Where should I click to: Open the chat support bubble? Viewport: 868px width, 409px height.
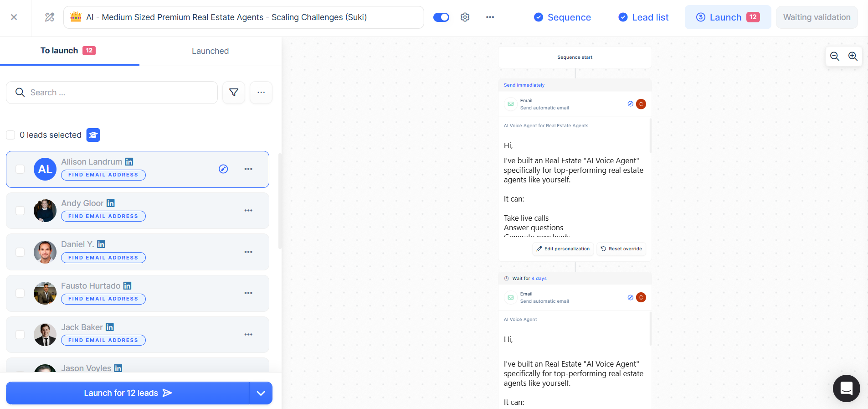pos(847,388)
